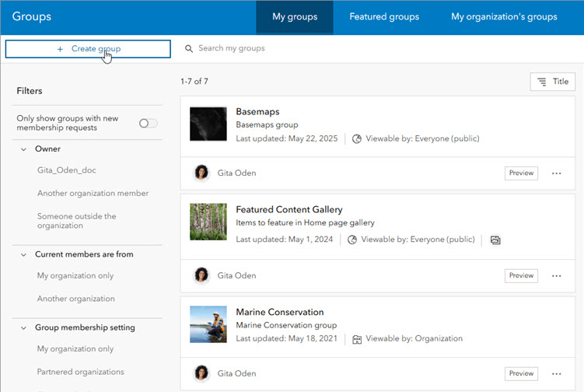584x392 pixels.
Task: Open more options for Basemaps group
Action: coord(556,173)
